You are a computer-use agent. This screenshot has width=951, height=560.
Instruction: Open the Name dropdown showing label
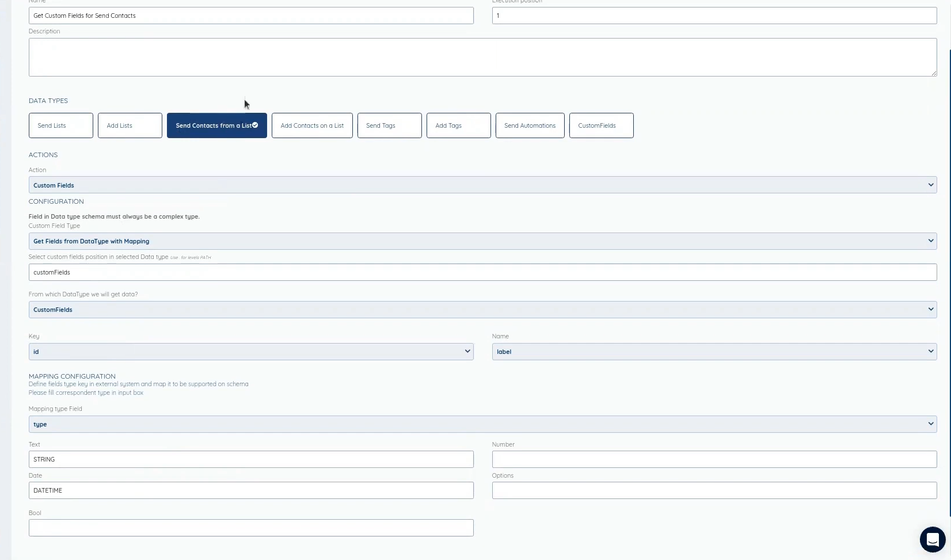714,352
